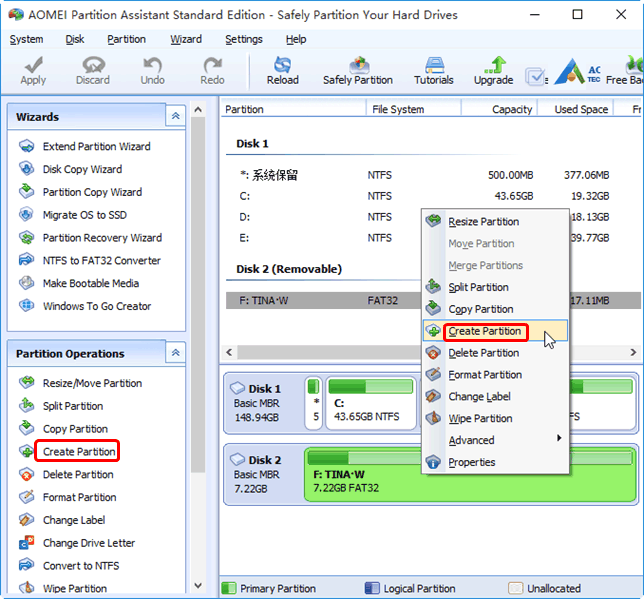This screenshot has width=644, height=599.
Task: Choose Split Partition from context menu
Action: point(496,287)
